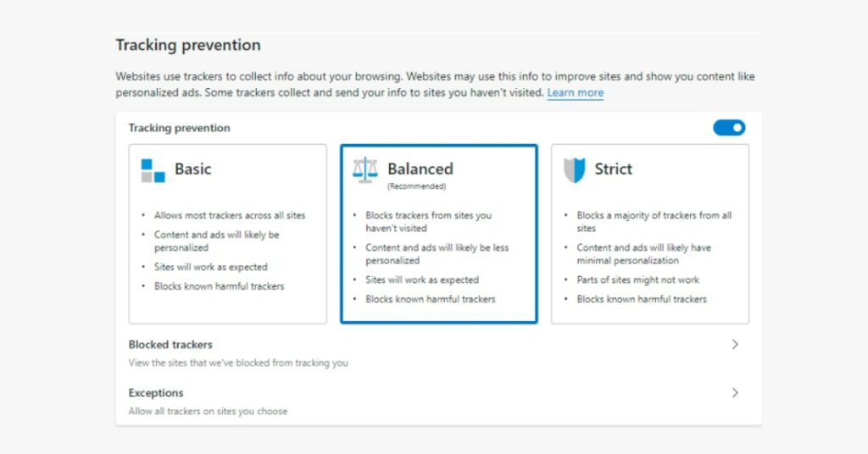Select the Basic tracking level title
The height and width of the screenshot is (454, 868).
pyautogui.click(x=192, y=169)
